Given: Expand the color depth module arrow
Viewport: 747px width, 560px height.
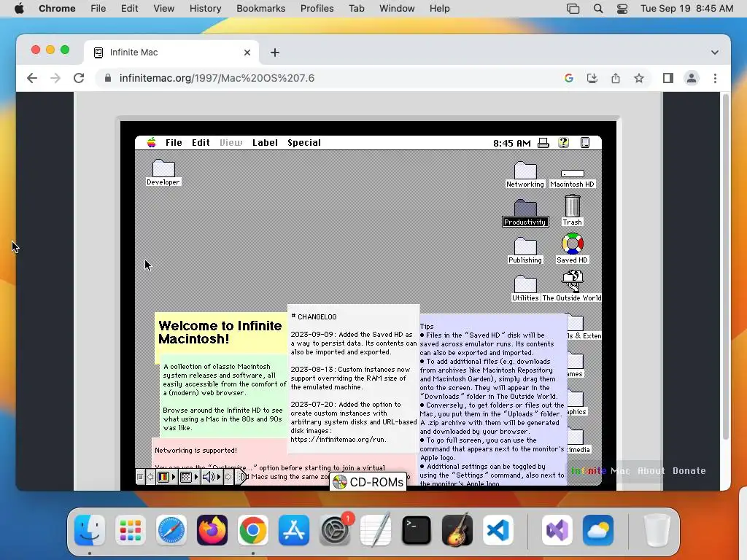Looking at the screenshot, I should click(x=174, y=477).
